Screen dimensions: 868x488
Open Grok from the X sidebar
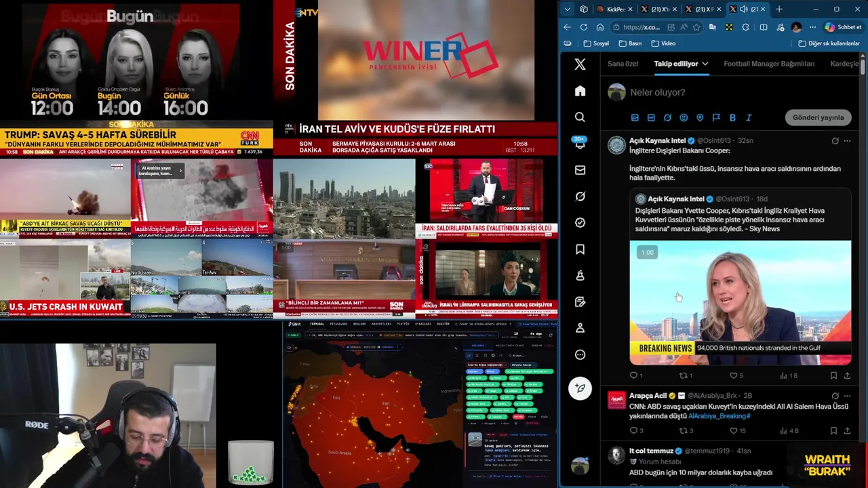click(580, 197)
